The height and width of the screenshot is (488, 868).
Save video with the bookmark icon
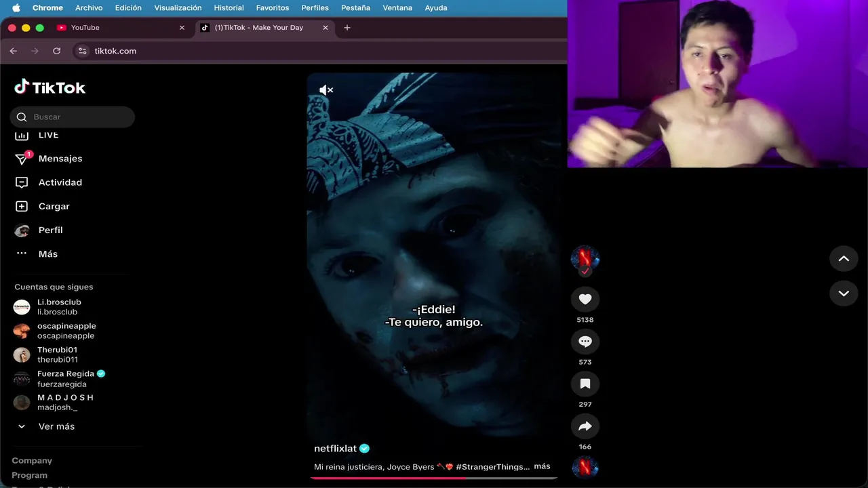click(x=585, y=384)
